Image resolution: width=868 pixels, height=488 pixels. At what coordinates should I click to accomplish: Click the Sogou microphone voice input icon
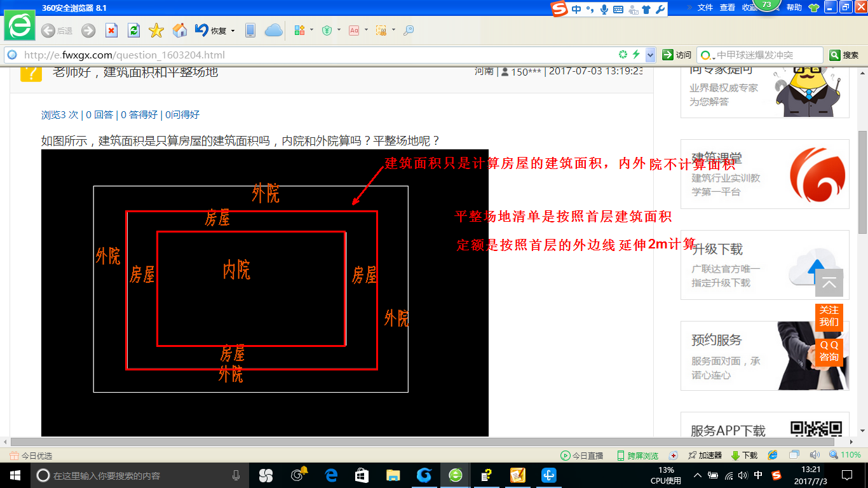tap(604, 9)
